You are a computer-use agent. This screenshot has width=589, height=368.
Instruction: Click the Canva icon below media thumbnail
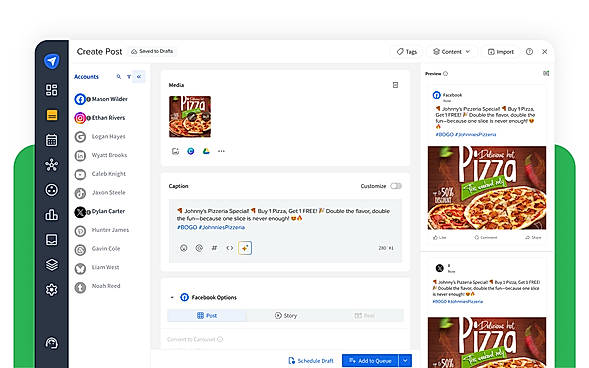pos(191,151)
